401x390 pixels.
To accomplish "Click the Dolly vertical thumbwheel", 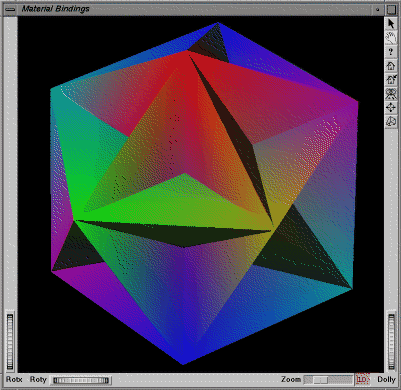I will pos(391,342).
